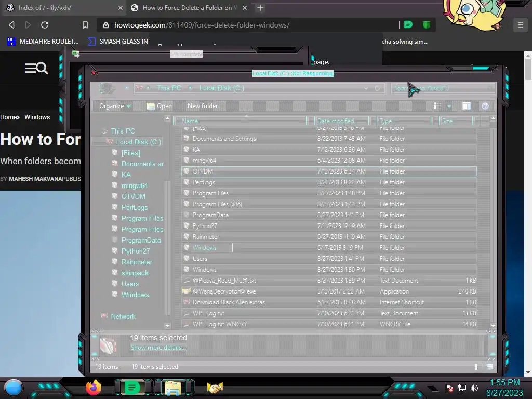532x399 pixels.
Task: Select Download Black Alien extras shortcut
Action: click(329, 302)
